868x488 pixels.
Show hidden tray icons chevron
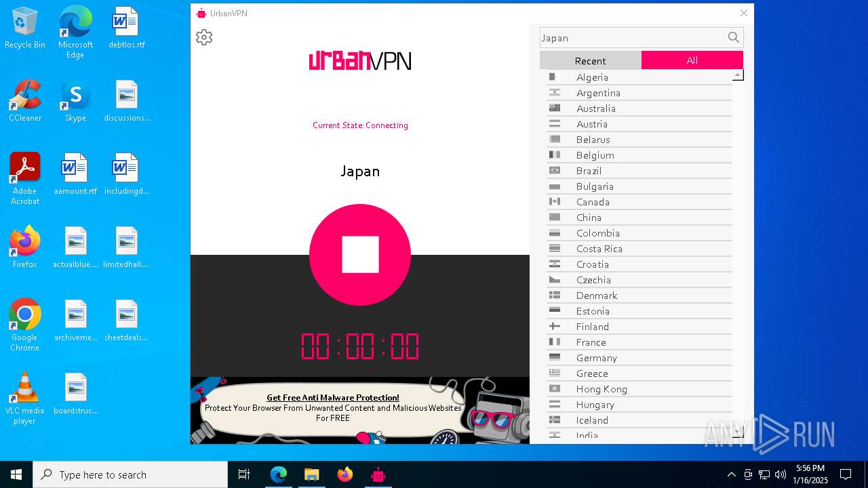pos(731,474)
